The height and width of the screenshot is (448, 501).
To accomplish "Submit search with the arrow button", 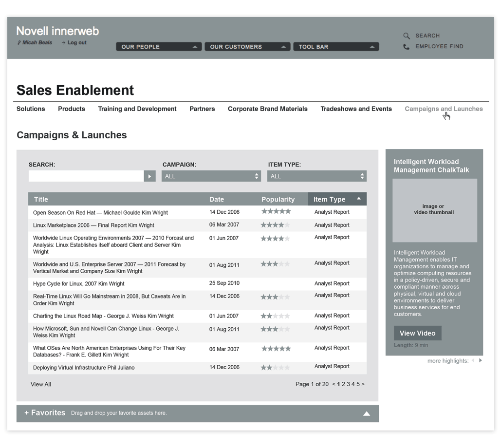I will click(149, 176).
